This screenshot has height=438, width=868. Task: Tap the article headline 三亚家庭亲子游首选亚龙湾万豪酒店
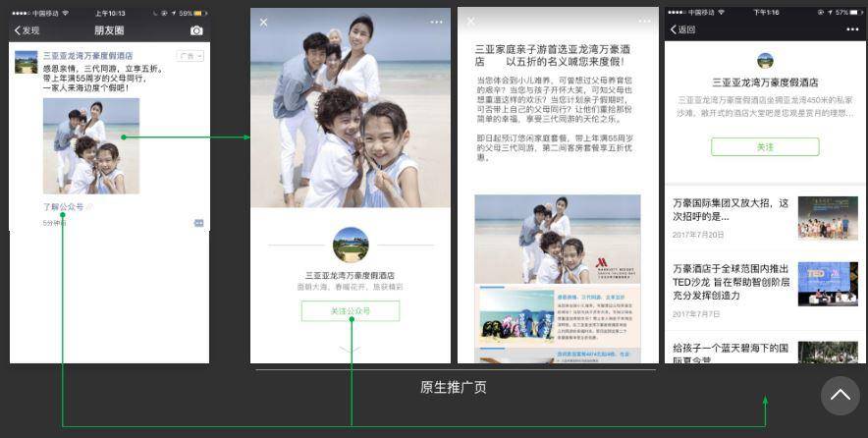[553, 55]
